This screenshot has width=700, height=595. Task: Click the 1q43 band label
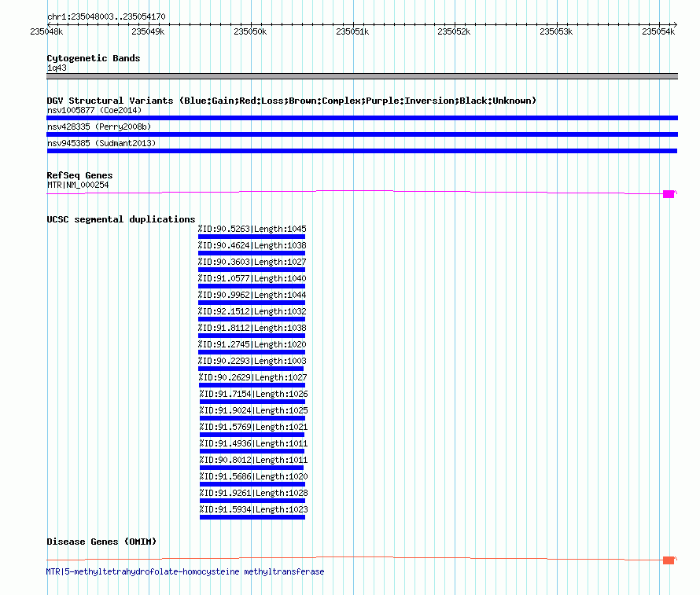(57, 68)
